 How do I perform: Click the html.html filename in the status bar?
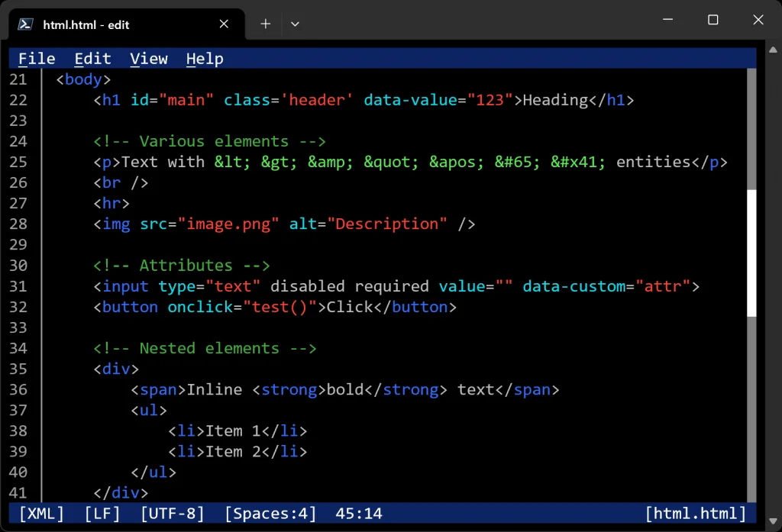pyautogui.click(x=696, y=513)
